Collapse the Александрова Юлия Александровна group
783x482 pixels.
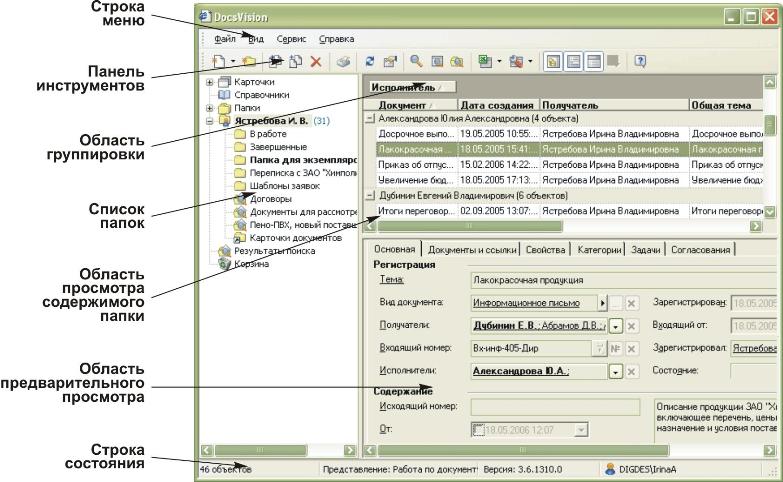370,119
